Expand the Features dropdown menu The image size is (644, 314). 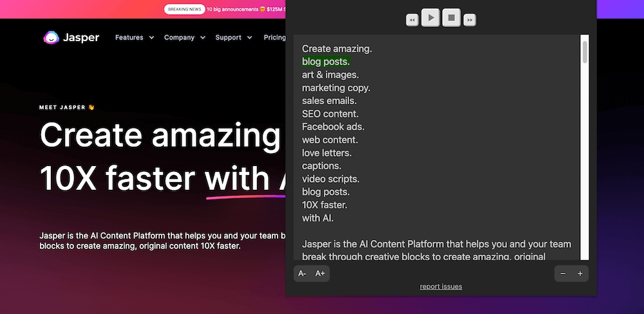point(135,37)
